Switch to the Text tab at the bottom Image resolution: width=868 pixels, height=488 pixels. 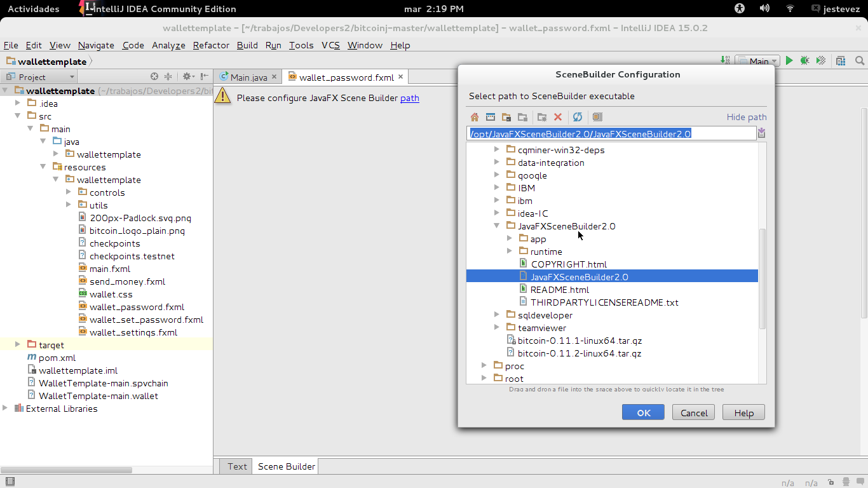pos(237,466)
